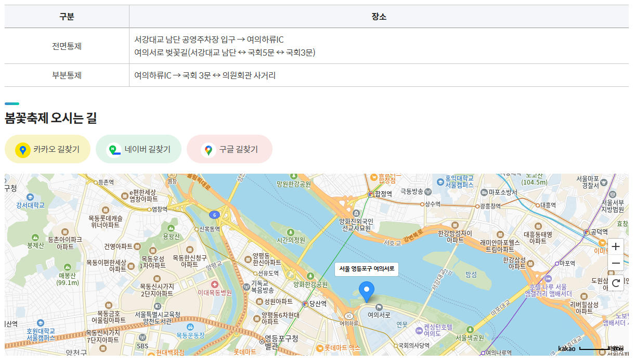This screenshot has height=364, width=635.
Task: Open Naver directions button
Action: click(x=138, y=149)
